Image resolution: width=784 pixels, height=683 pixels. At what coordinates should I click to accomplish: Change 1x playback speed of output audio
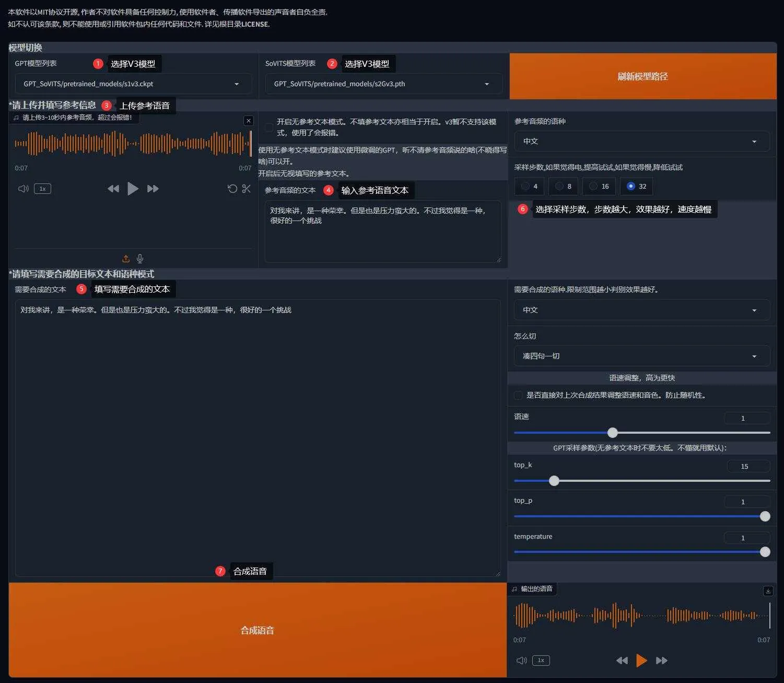click(x=541, y=661)
